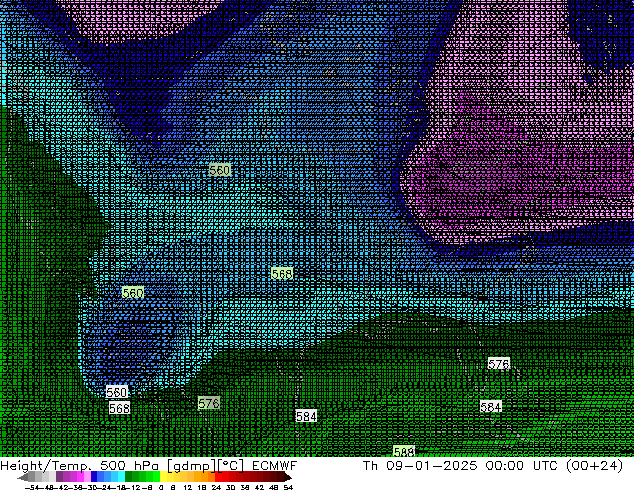Pick the dark purple legend swatch above -42
Viewport: 634px width, 490px height.
[x=59, y=477]
